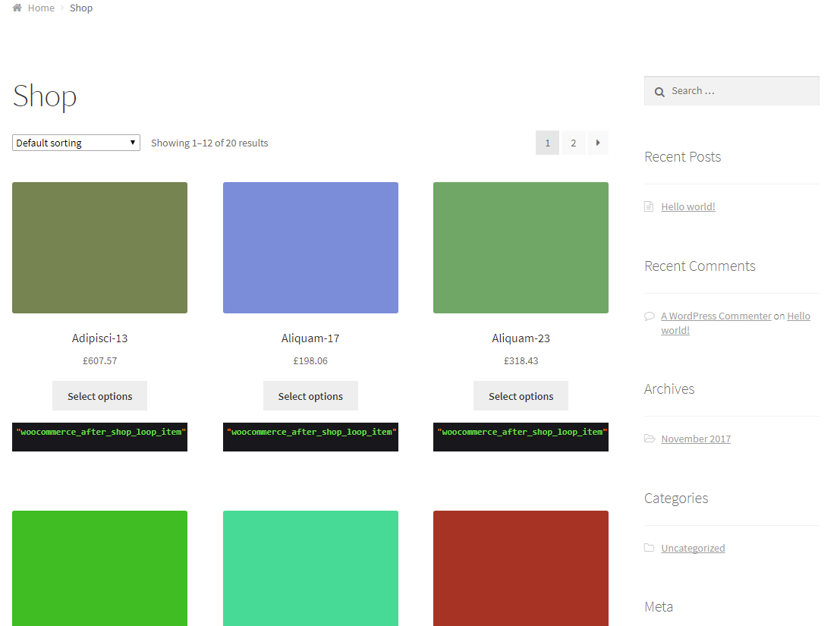Screen dimensions: 840x626
Task: Focus the Search input field
Action: click(x=731, y=91)
